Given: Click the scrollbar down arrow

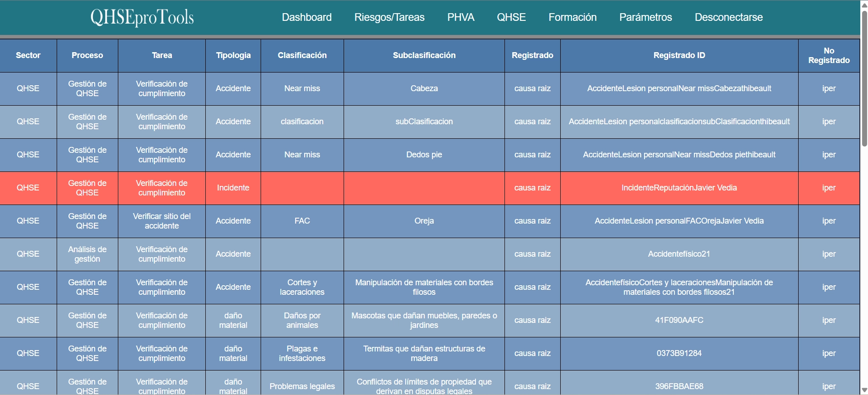Looking at the screenshot, I should 864,390.
